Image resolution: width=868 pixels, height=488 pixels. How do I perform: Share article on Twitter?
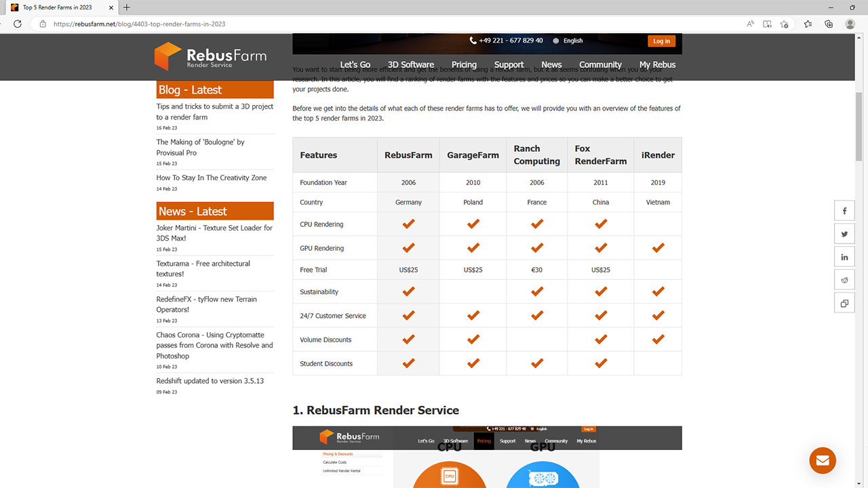[x=844, y=234]
